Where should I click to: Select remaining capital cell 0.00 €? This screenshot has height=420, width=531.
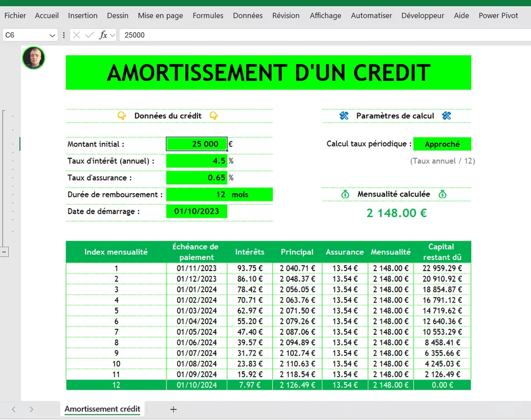tap(442, 385)
